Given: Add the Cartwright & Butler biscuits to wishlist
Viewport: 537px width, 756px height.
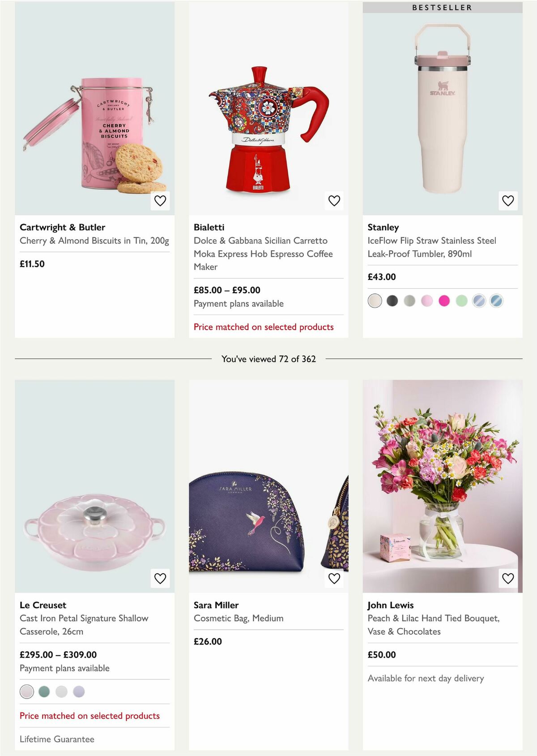Looking at the screenshot, I should point(160,202).
